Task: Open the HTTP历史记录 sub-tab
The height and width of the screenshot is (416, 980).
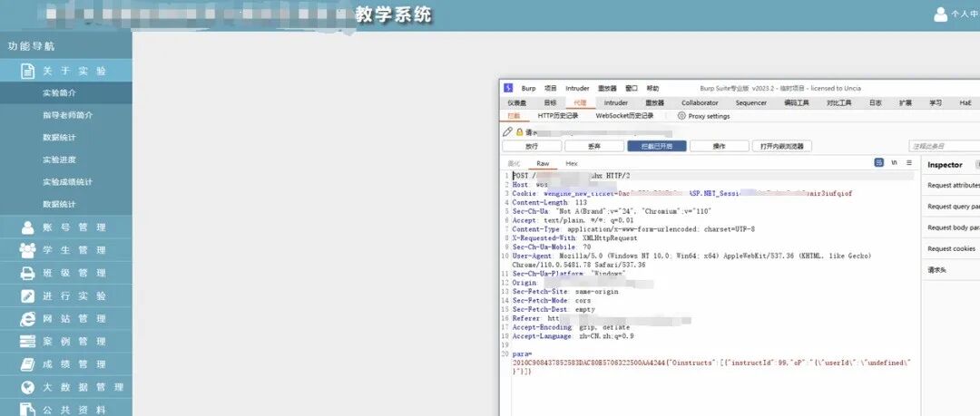Action: pyautogui.click(x=557, y=116)
